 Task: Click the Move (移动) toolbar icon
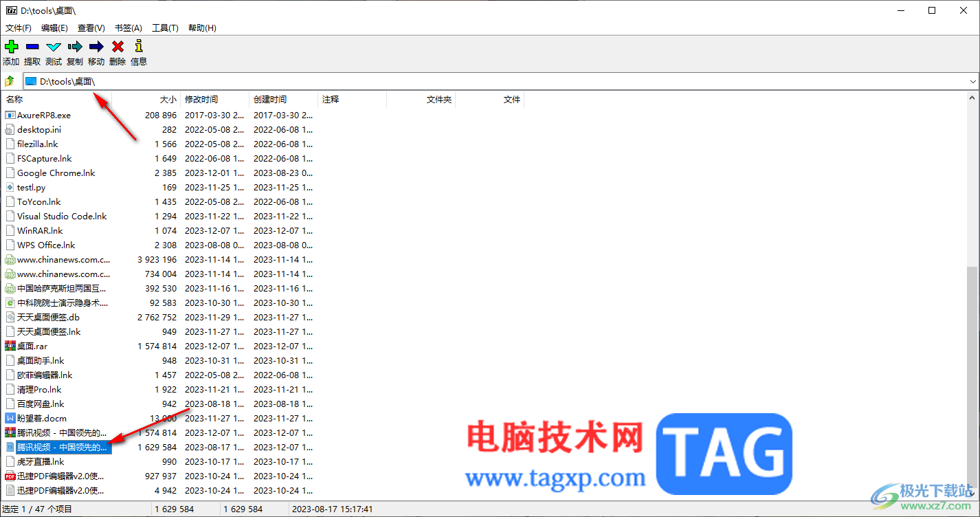[x=96, y=47]
